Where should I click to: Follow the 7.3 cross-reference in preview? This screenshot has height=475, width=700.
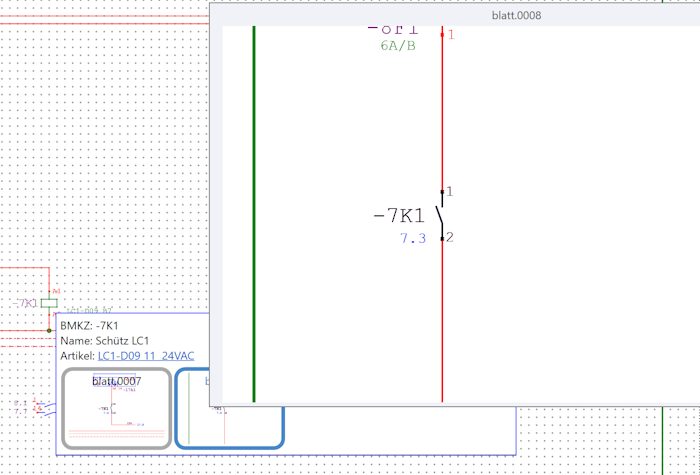pyautogui.click(x=413, y=238)
